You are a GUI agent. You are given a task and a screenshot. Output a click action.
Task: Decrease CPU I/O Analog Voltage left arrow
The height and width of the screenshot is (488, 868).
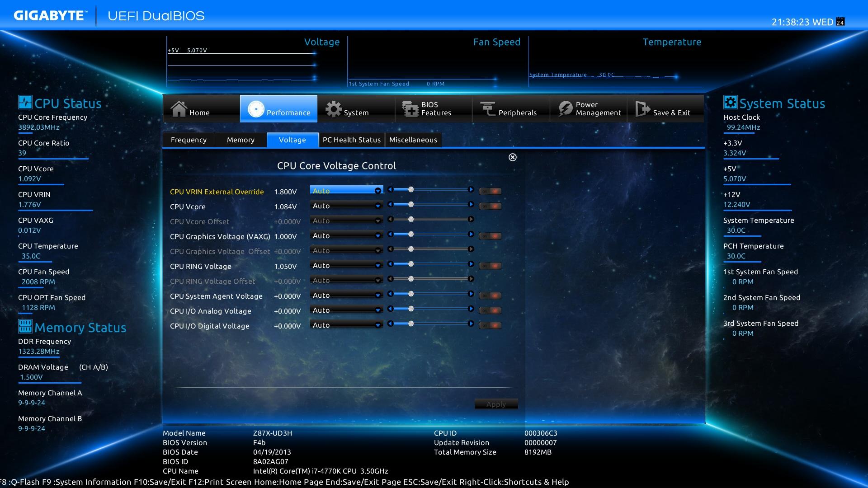coord(390,309)
